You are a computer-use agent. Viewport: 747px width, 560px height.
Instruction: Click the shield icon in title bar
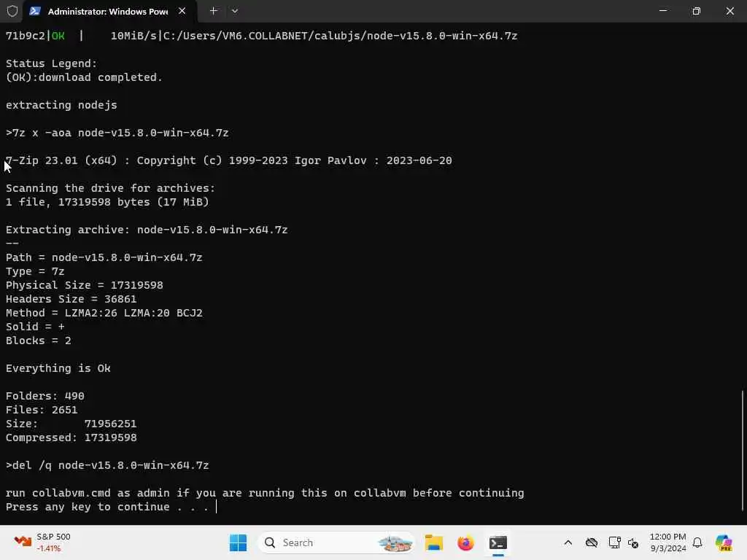pyautogui.click(x=12, y=11)
